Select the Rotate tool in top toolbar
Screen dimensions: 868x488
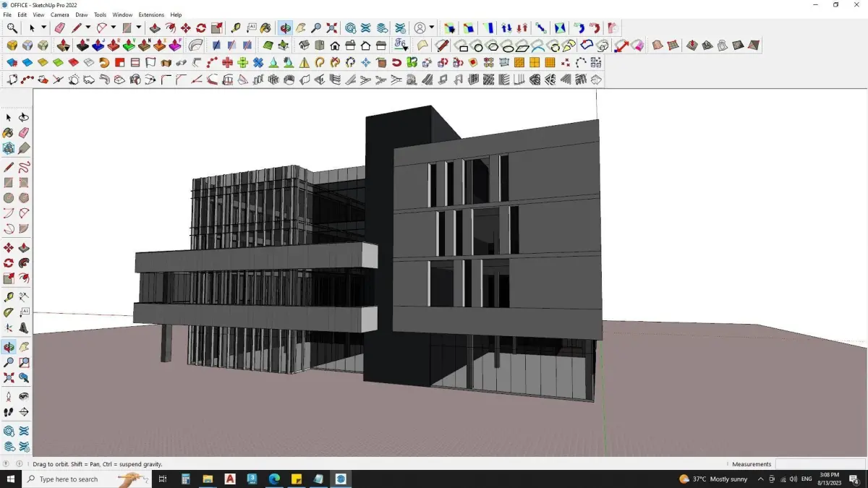click(201, 27)
